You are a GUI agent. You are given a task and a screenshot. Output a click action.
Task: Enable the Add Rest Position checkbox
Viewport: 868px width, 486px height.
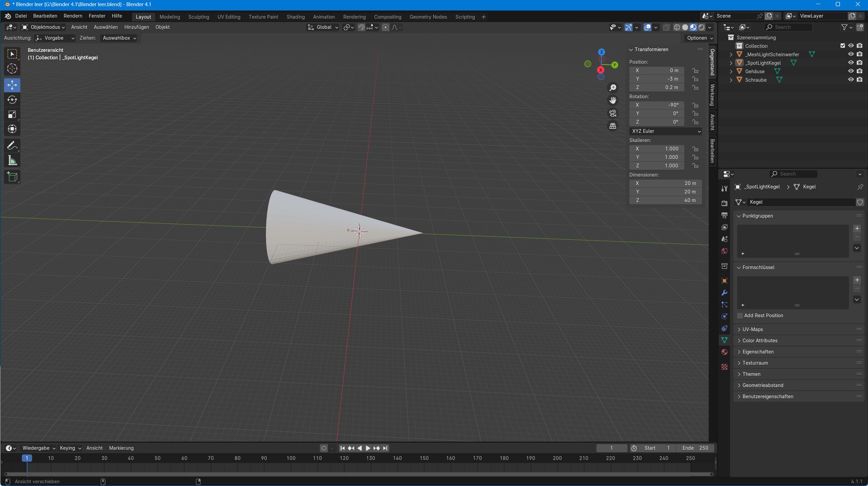740,316
